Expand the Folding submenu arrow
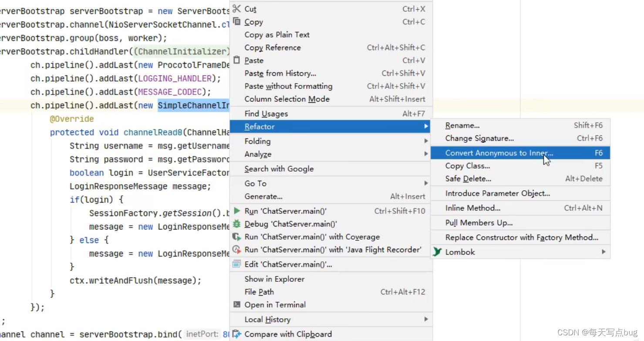This screenshot has height=341, width=644. coord(426,141)
